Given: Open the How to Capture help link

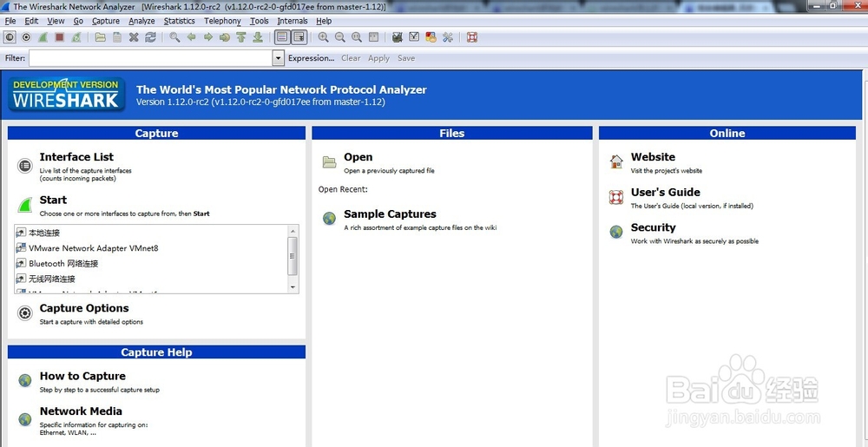Looking at the screenshot, I should coord(82,376).
